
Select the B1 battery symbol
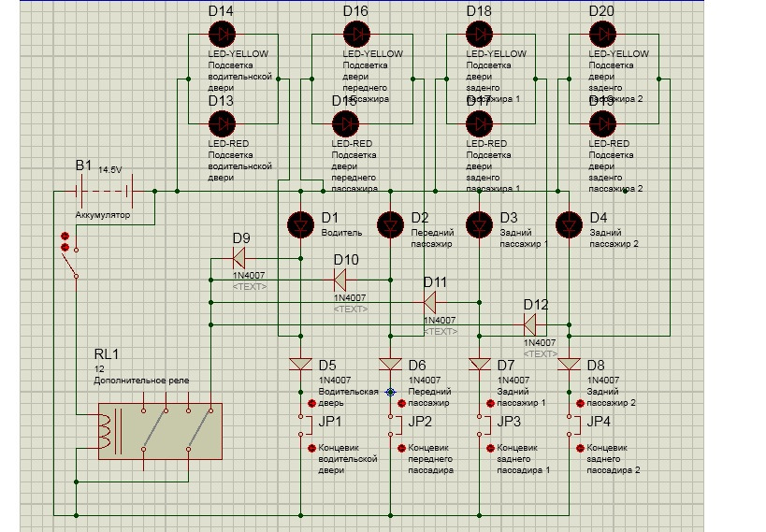click(x=105, y=191)
